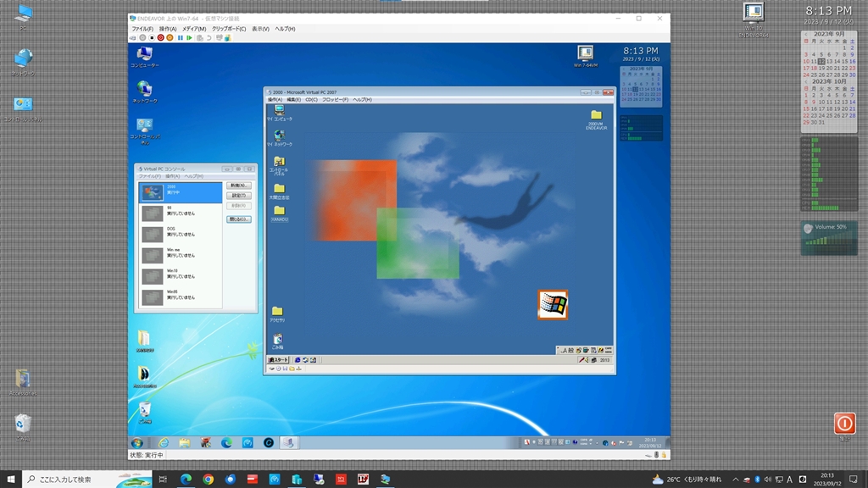
Task: Select the DOS virtual machine in console list
Action: [180, 234]
